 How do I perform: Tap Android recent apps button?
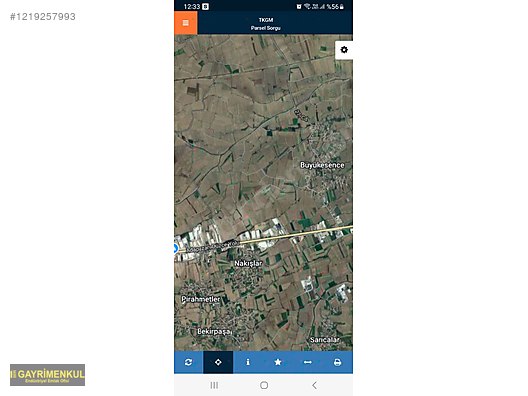pyautogui.click(x=214, y=385)
